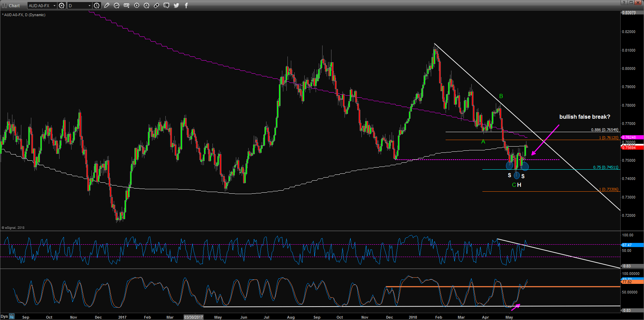Expand the AUD A0-FX symbol dropdown
The width and height of the screenshot is (644, 320).
(54, 6)
